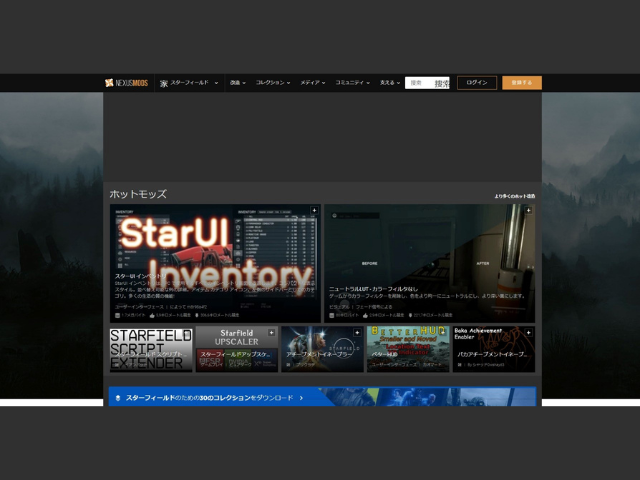Open the mods menu left of コレクション
The image size is (640, 480).
[238, 83]
